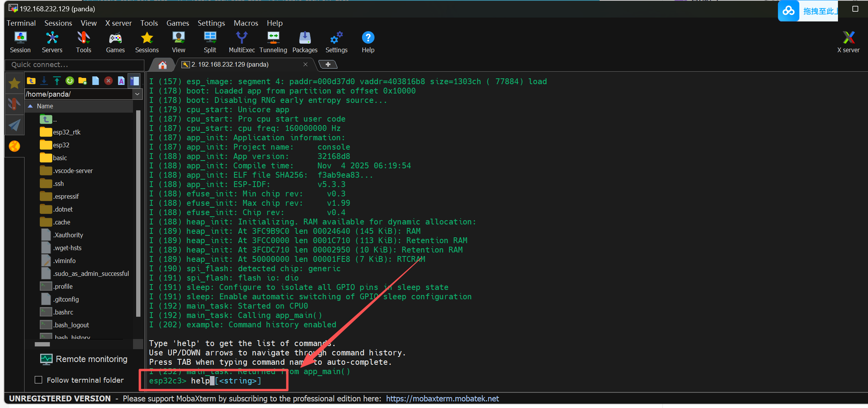Open a new tab with plus button
Image resolution: width=868 pixels, height=408 pixels.
pyautogui.click(x=328, y=64)
